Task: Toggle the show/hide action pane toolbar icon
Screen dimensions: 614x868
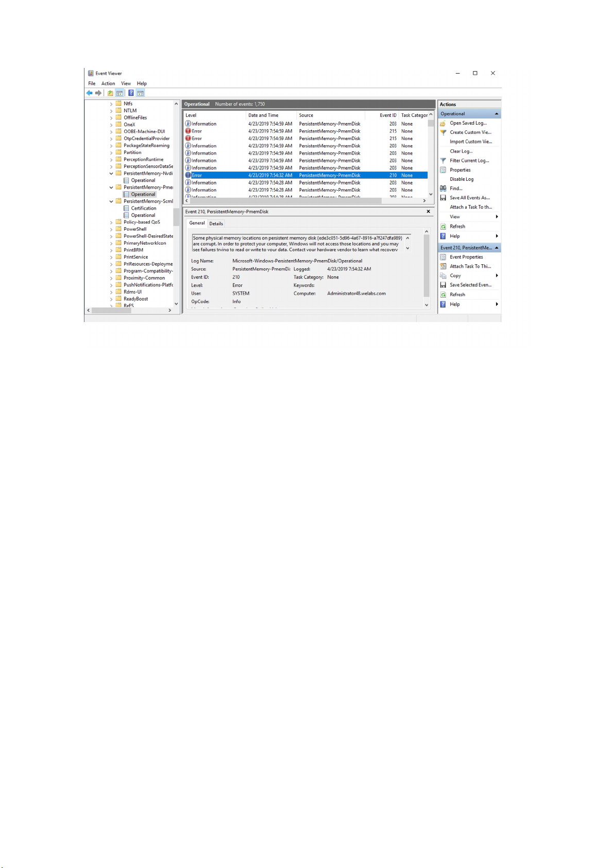Action: [140, 93]
